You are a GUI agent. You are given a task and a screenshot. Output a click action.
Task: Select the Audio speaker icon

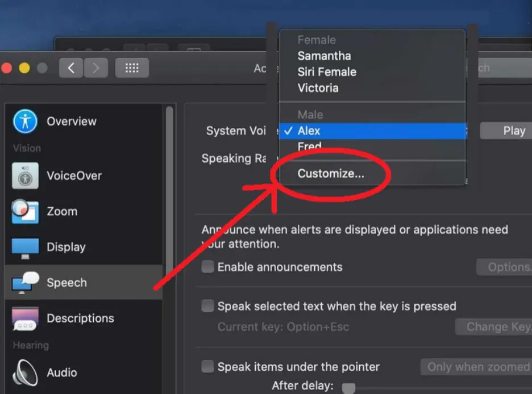(25, 372)
